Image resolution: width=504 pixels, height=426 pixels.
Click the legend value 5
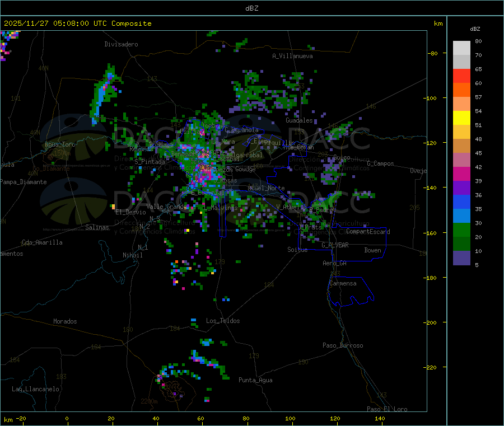(477, 265)
